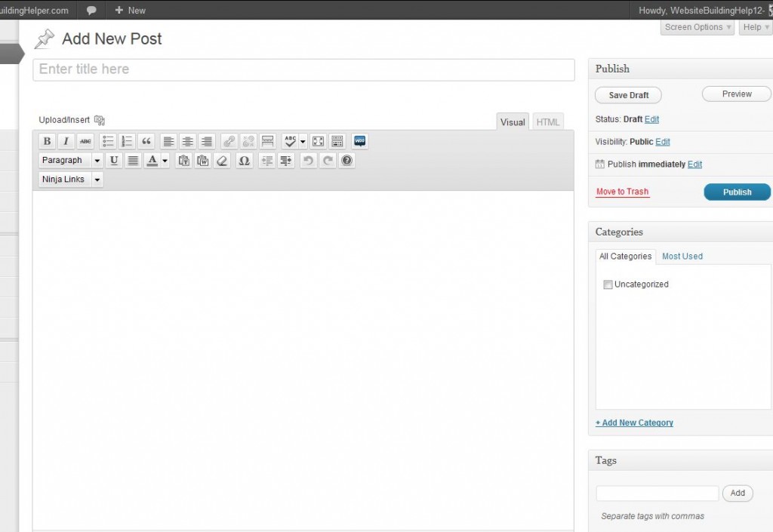Image resolution: width=773 pixels, height=532 pixels.
Task: Apply the text color
Action: (x=152, y=161)
